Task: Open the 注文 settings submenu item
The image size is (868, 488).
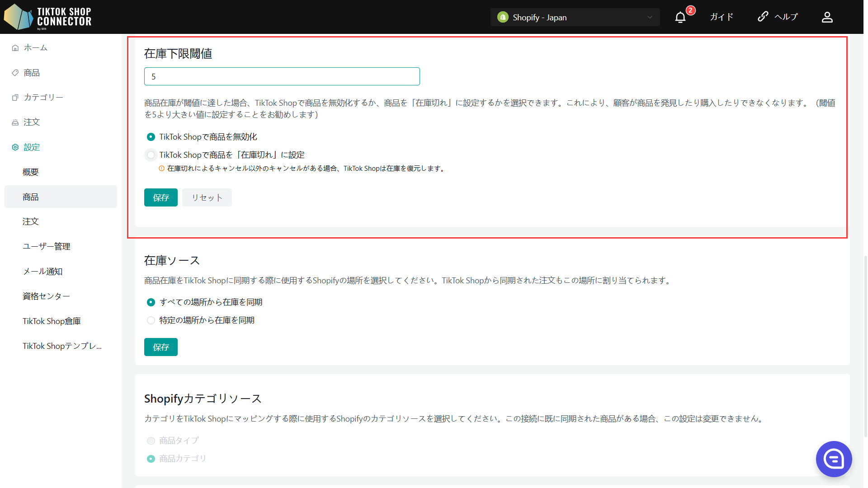Action: (61, 221)
